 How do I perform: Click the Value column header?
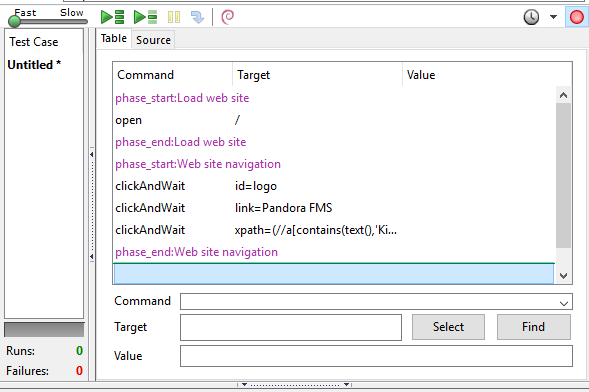(x=487, y=75)
